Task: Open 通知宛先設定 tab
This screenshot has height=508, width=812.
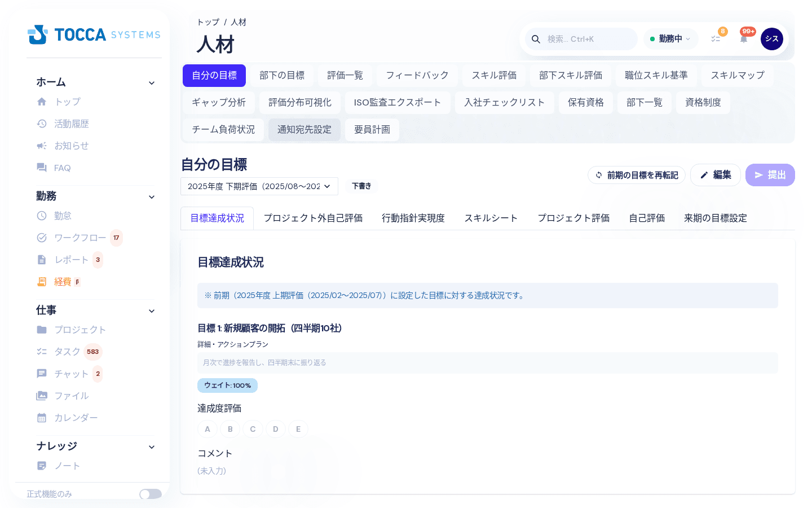Action: pos(304,130)
